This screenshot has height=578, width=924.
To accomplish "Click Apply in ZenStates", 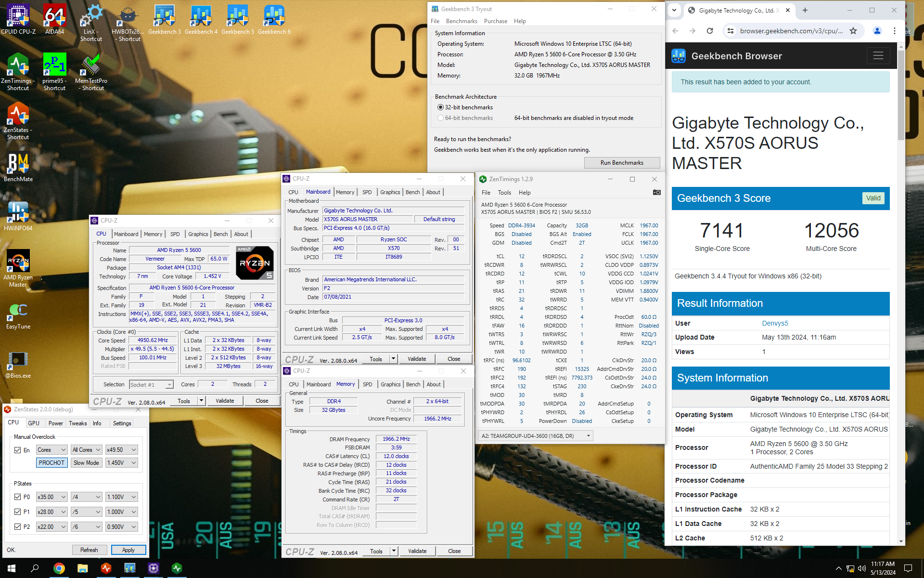I will [x=128, y=550].
